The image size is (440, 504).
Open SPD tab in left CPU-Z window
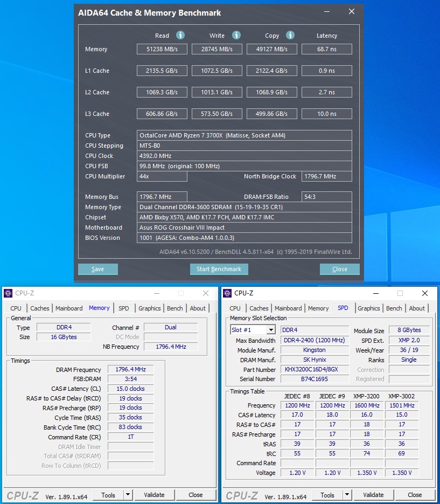tap(124, 308)
